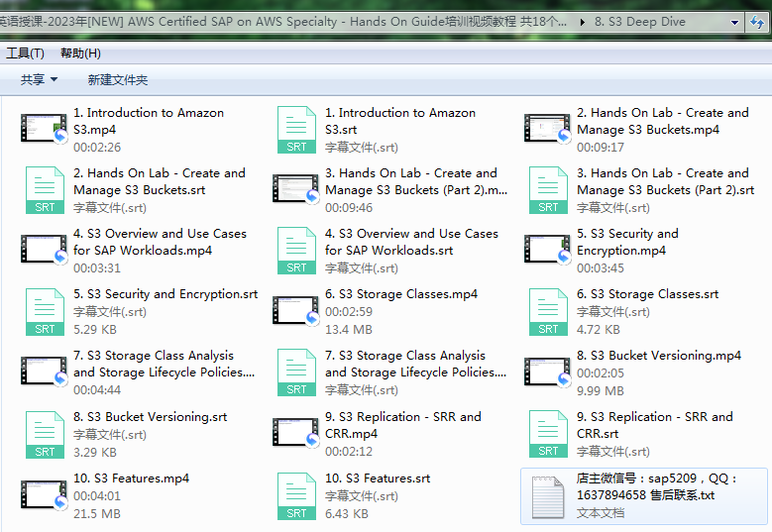Select the text document icon for 店主微信号 txt file

coord(548,497)
